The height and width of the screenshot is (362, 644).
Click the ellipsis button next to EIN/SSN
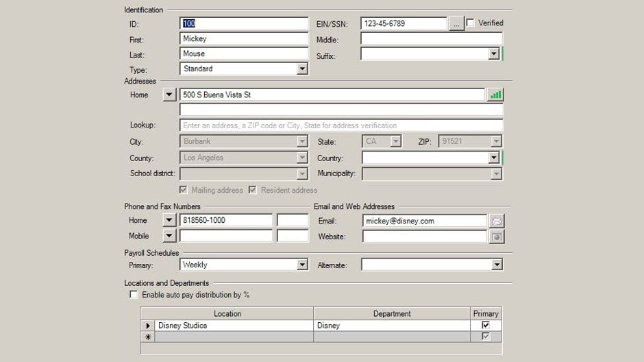pyautogui.click(x=456, y=24)
